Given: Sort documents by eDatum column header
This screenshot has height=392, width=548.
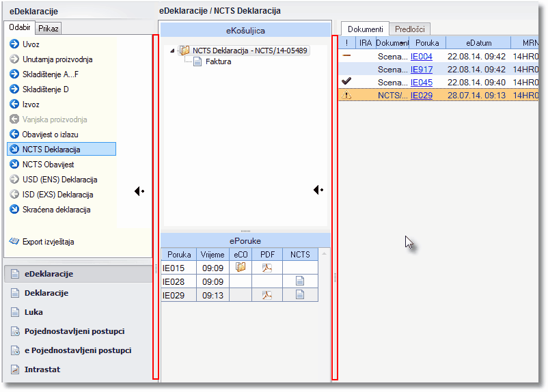Looking at the screenshot, I should [x=478, y=42].
